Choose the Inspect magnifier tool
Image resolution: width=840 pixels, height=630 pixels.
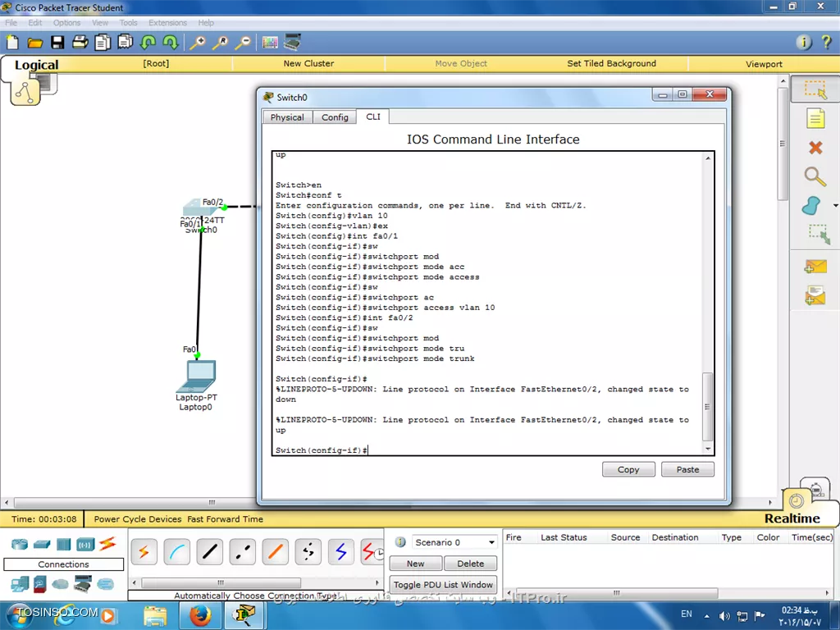click(x=815, y=176)
